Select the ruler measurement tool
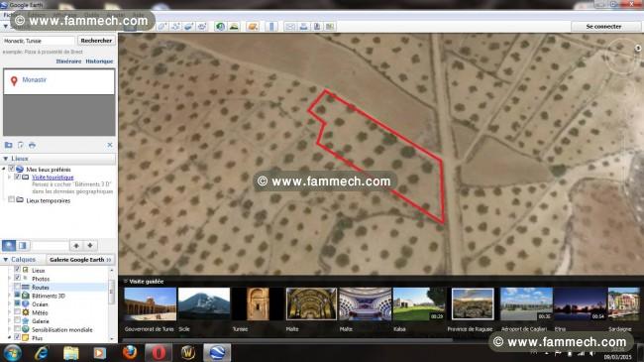This screenshot has height=362, width=644. (x=271, y=27)
